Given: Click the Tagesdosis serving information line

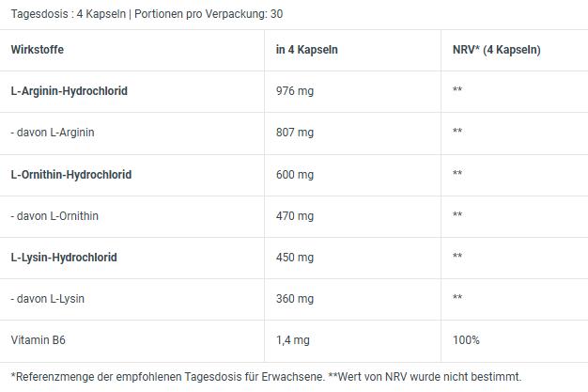Looking at the screenshot, I should pos(147,14).
